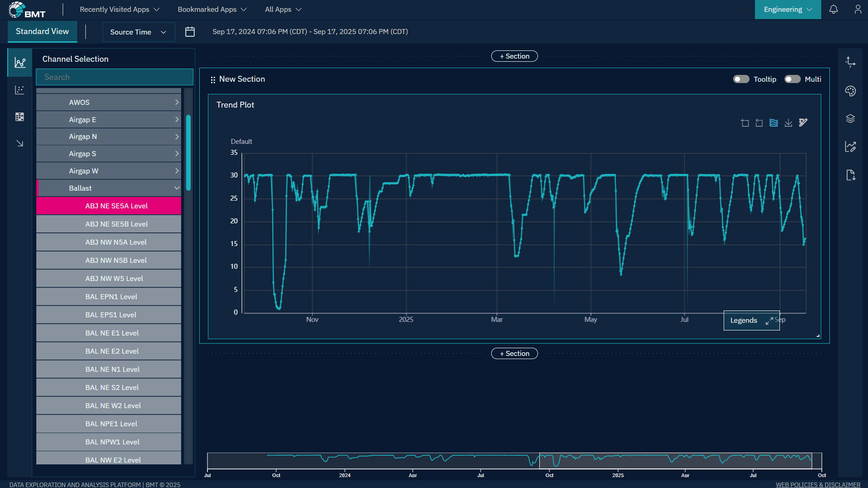Open the notifications bell

point(833,10)
